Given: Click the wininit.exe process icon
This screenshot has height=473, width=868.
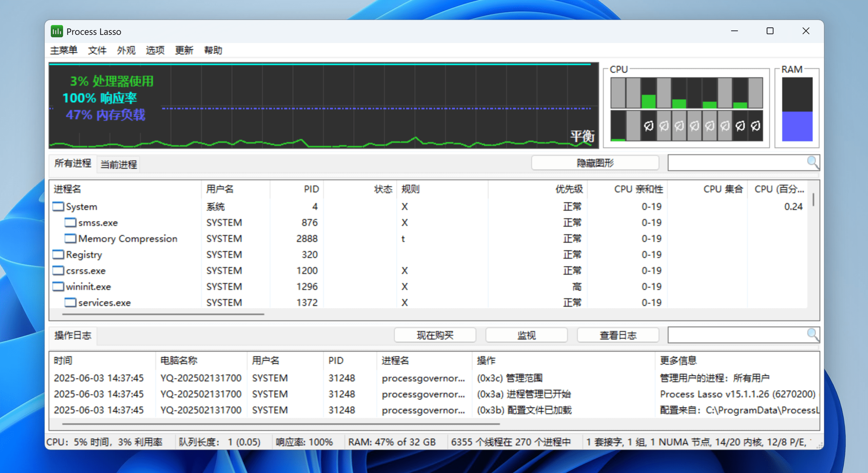Looking at the screenshot, I should click(58, 286).
